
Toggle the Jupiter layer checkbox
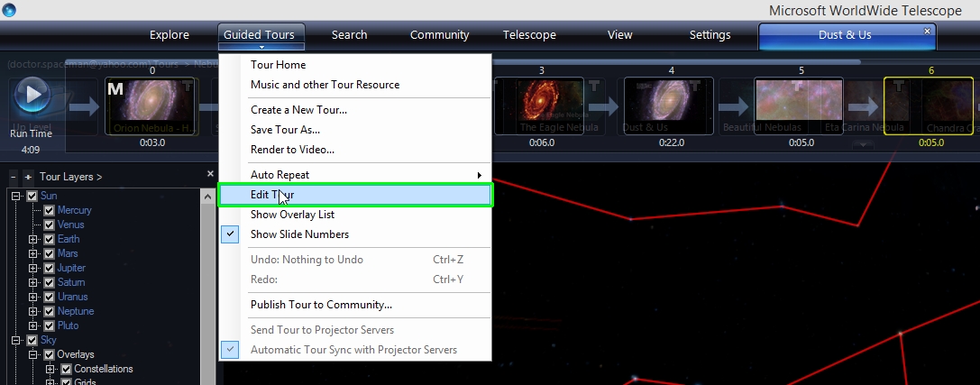pyautogui.click(x=49, y=268)
